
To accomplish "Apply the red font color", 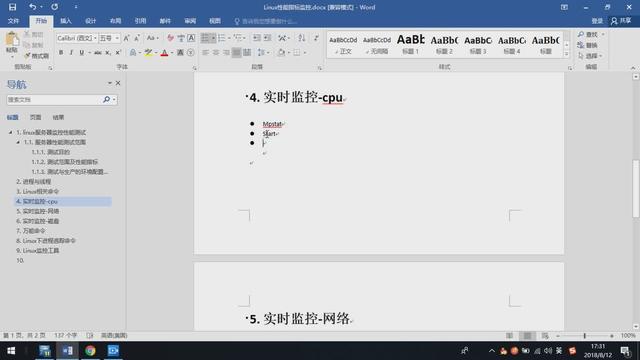I will click(x=164, y=52).
